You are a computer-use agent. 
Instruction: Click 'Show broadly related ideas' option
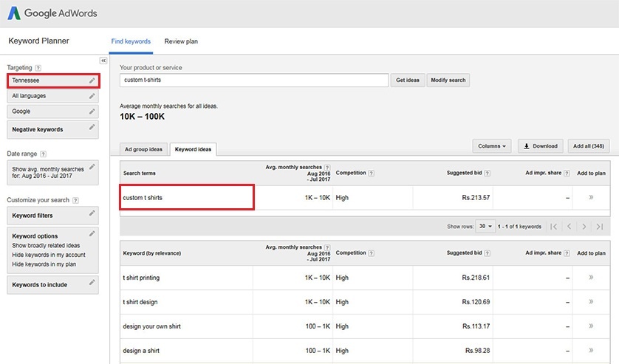(x=46, y=246)
